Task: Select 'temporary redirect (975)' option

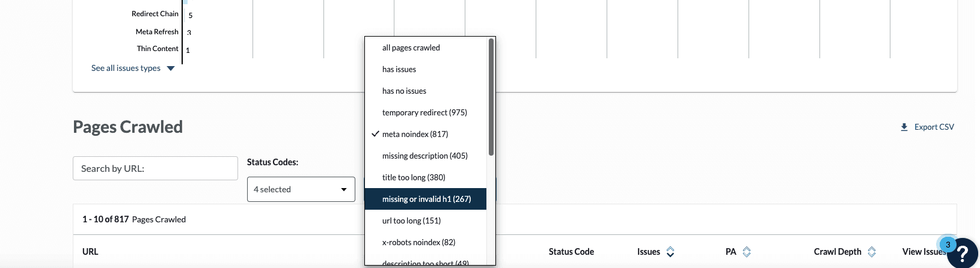Action: (x=424, y=113)
